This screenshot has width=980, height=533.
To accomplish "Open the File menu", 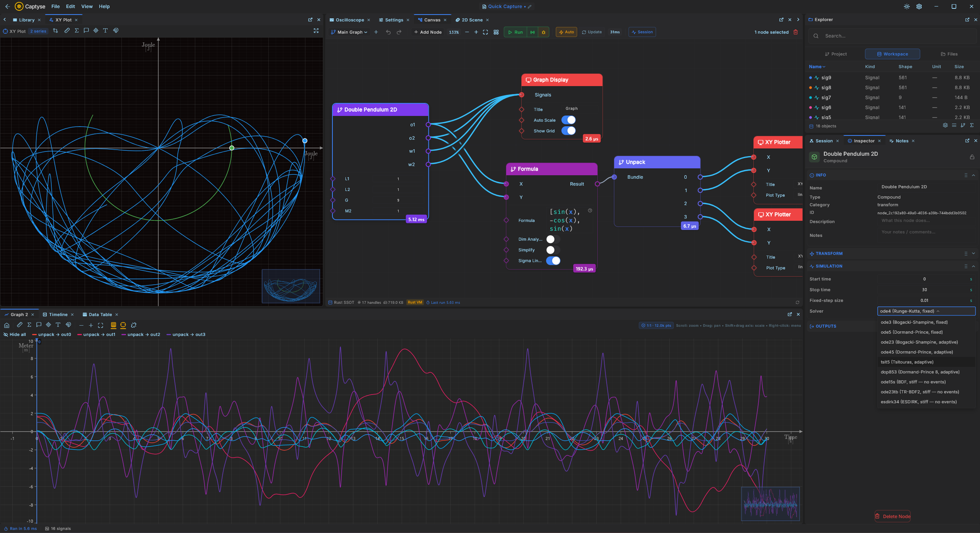I will 56,7.
